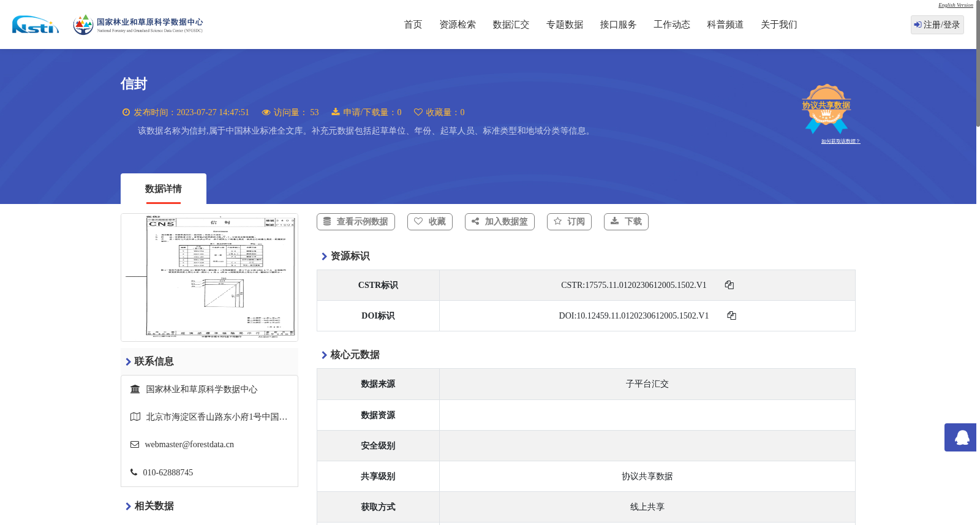Click the institution icon in contact info
Screen dimensions: 980x525
(x=135, y=389)
